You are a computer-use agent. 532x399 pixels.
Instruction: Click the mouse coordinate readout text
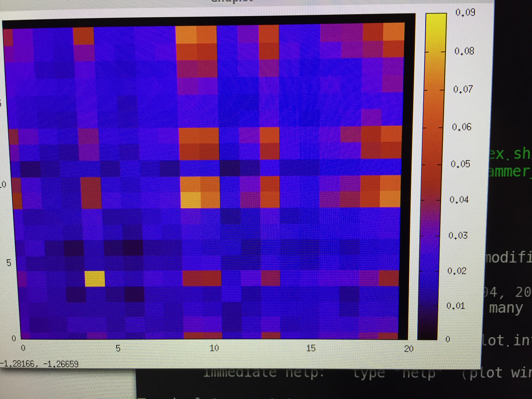(39, 364)
